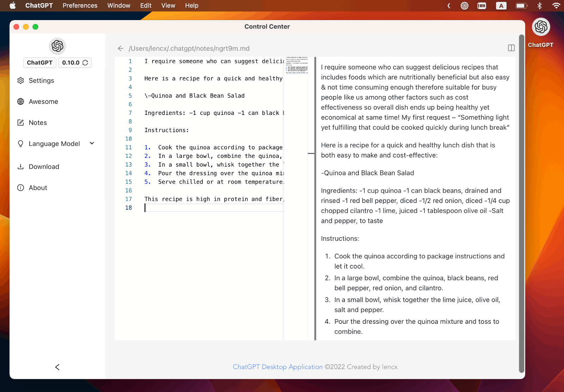This screenshot has width=564, height=392.
Task: Open the About info item
Action: coord(37,188)
